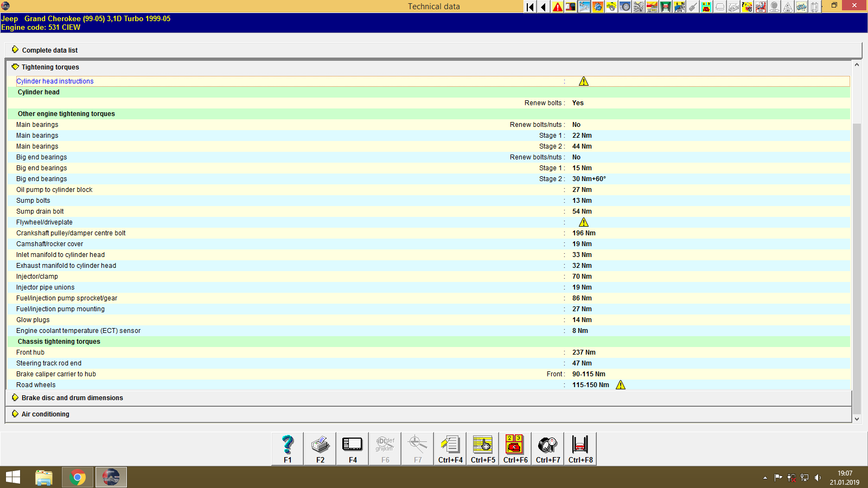The image size is (868, 488).
Task: Open the Complete data list
Action: (x=49, y=50)
